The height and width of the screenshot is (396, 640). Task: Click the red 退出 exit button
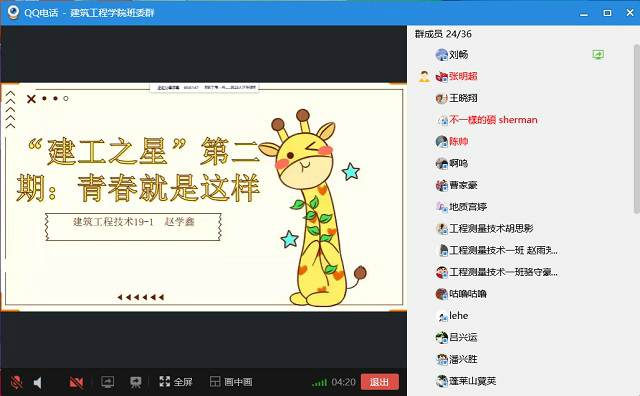pos(380,382)
